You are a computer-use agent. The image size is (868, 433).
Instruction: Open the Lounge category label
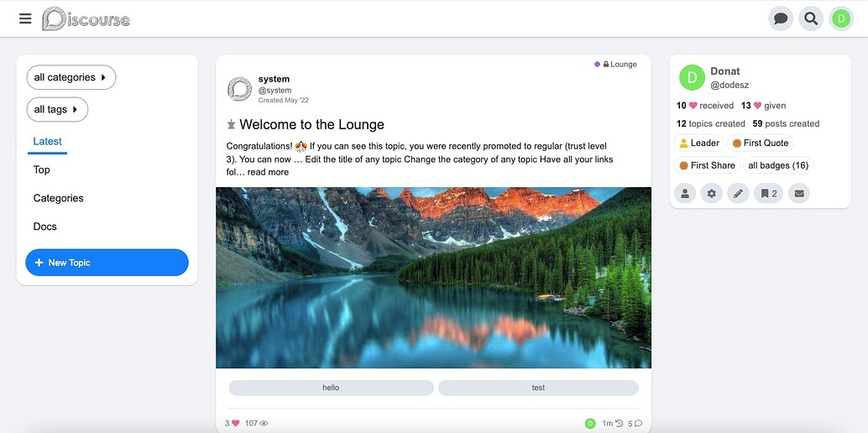[x=615, y=65]
